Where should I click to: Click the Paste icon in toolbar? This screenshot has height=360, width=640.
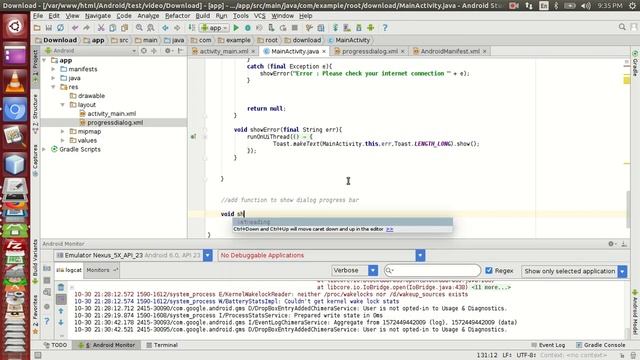coord(124,28)
